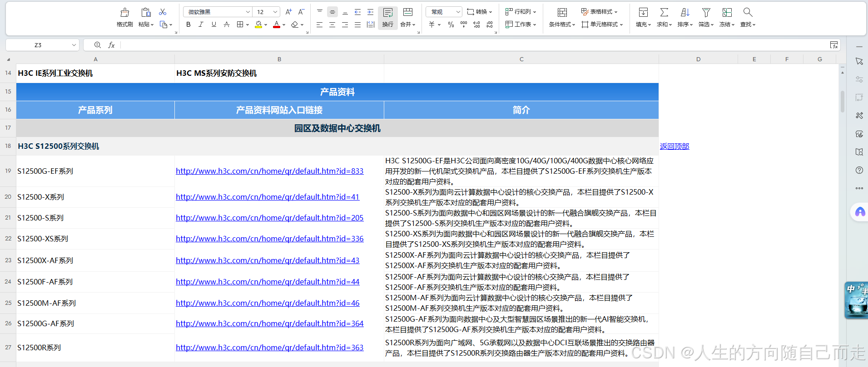Click the increase decimal places icon

click(476, 24)
